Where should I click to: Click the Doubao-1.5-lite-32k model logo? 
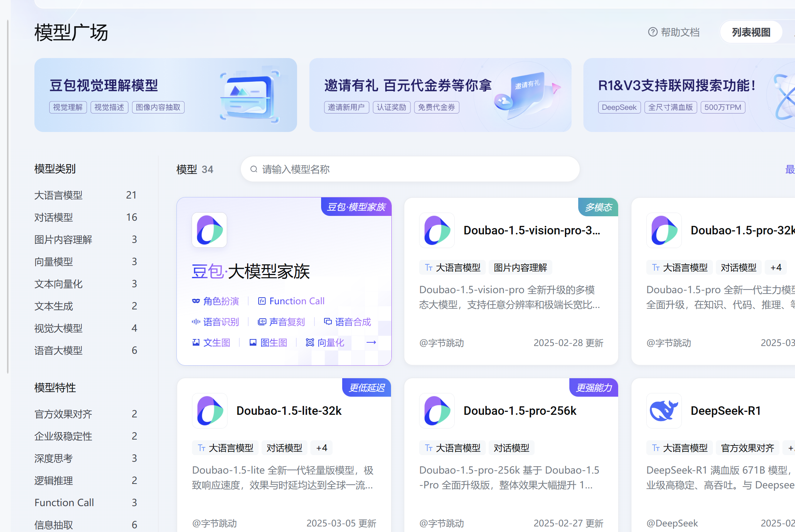209,411
